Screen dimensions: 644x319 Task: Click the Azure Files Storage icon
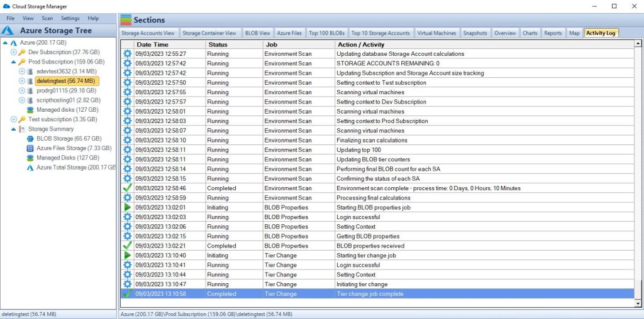(x=30, y=148)
